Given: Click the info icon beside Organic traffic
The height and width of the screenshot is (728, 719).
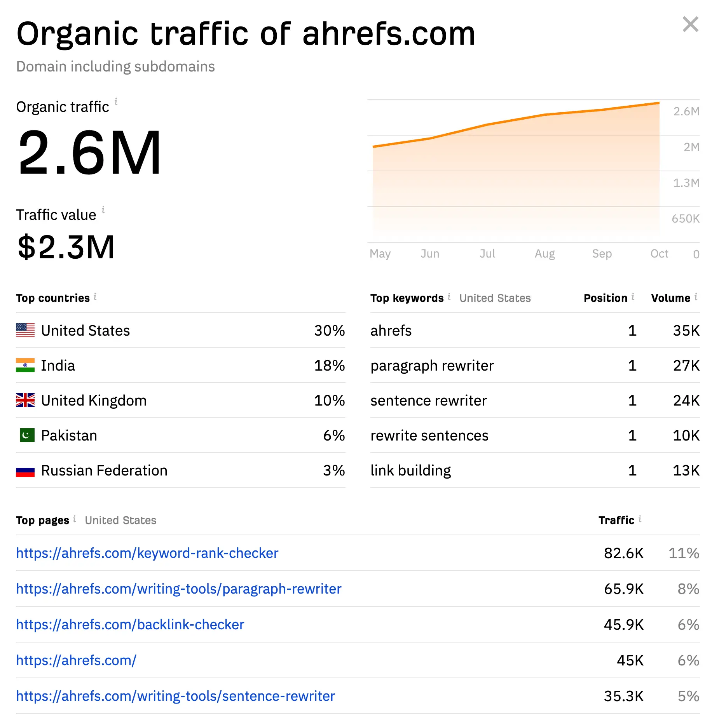Looking at the screenshot, I should click(x=116, y=102).
